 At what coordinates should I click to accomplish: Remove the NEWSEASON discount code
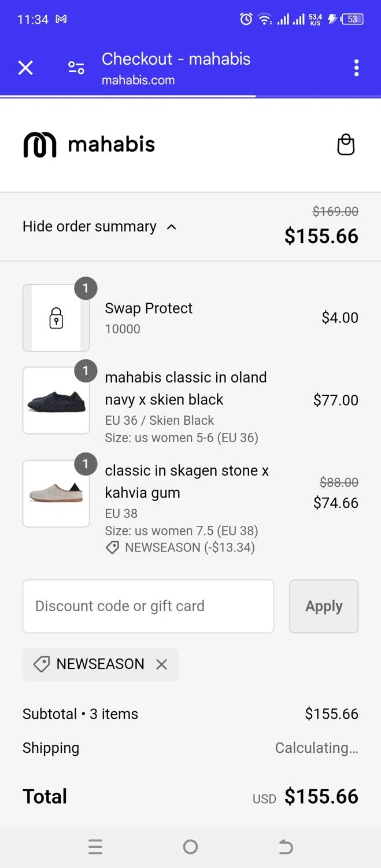162,664
